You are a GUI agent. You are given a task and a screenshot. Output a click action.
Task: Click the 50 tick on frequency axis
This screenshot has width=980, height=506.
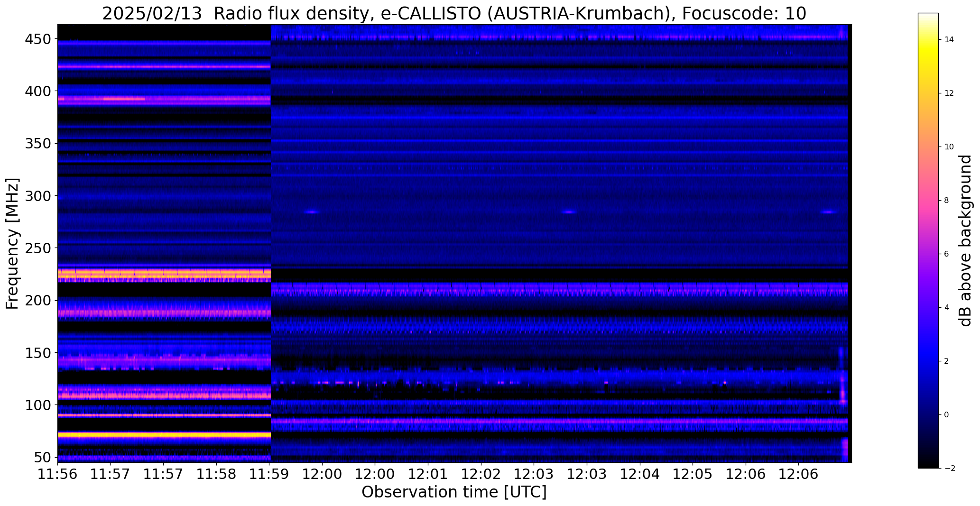pyautogui.click(x=42, y=457)
